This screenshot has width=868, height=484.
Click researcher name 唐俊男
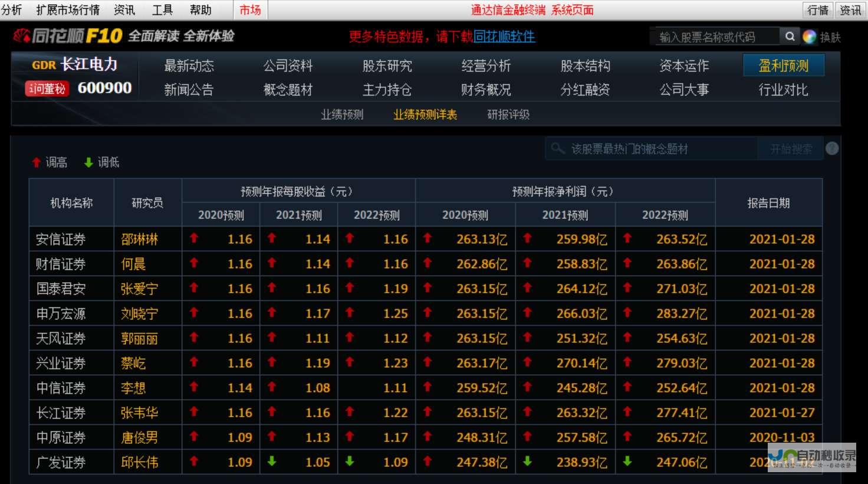(x=140, y=437)
